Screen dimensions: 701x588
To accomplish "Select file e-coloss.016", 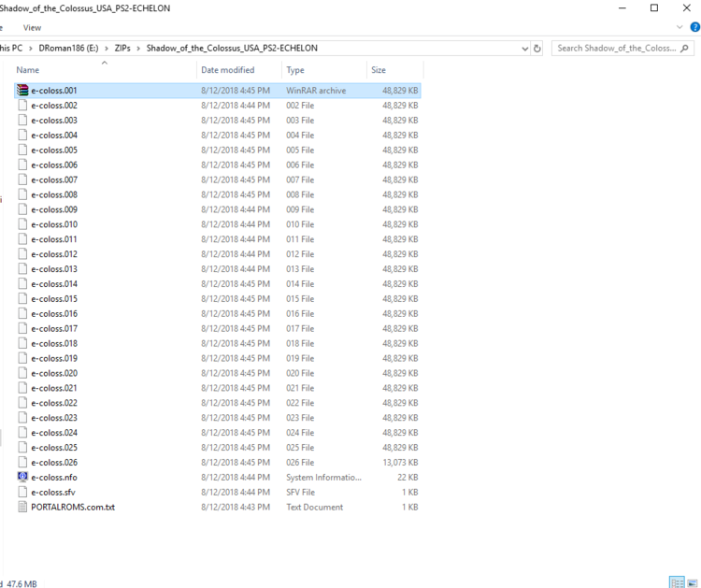I will (x=54, y=313).
